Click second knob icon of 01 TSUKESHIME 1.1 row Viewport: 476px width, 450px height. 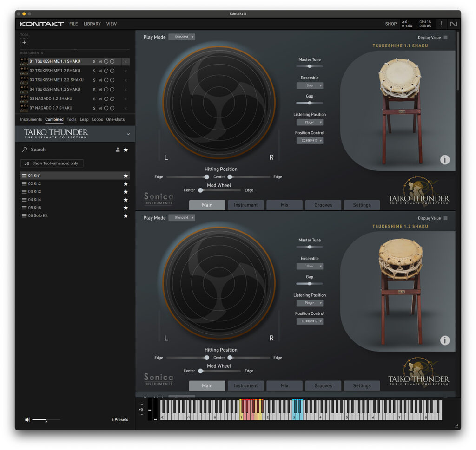[112, 61]
